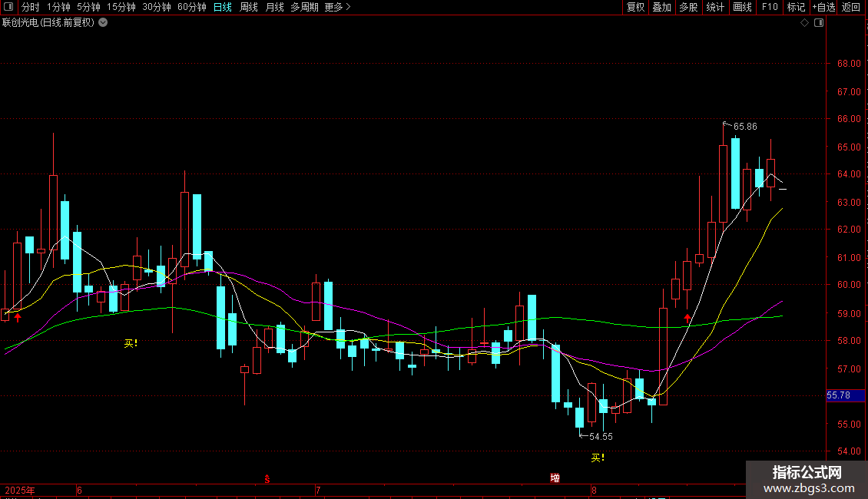Open 多周期 multi-period view
This screenshot has height=499, width=868.
point(304,7)
